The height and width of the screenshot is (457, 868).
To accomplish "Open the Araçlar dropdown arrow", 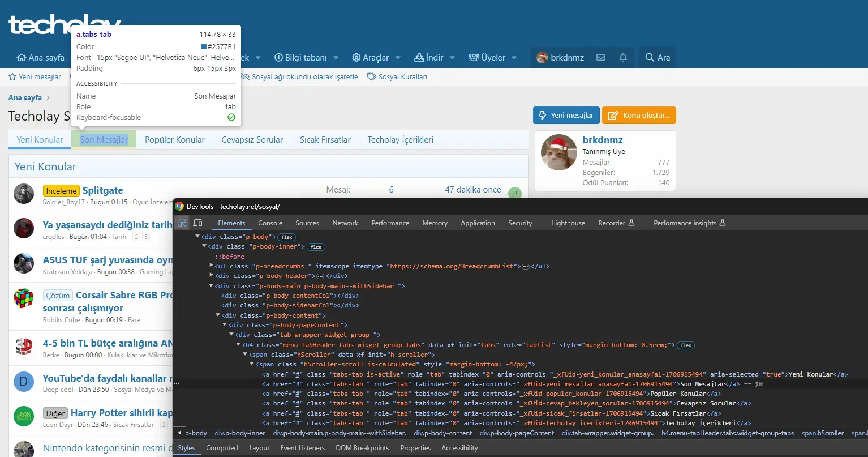I will coord(398,58).
